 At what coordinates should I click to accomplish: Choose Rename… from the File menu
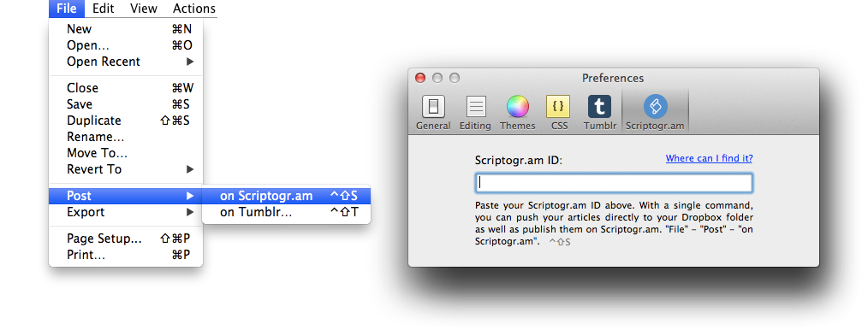tap(126, 137)
